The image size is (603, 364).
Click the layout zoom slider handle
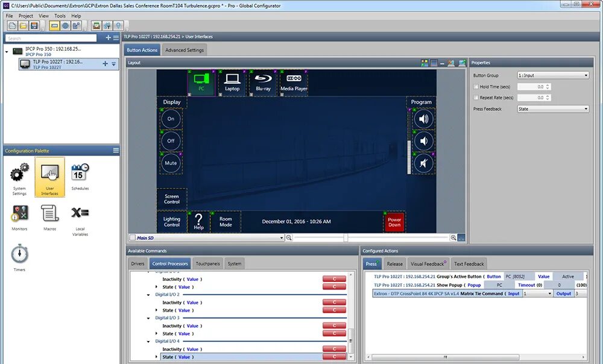point(346,238)
